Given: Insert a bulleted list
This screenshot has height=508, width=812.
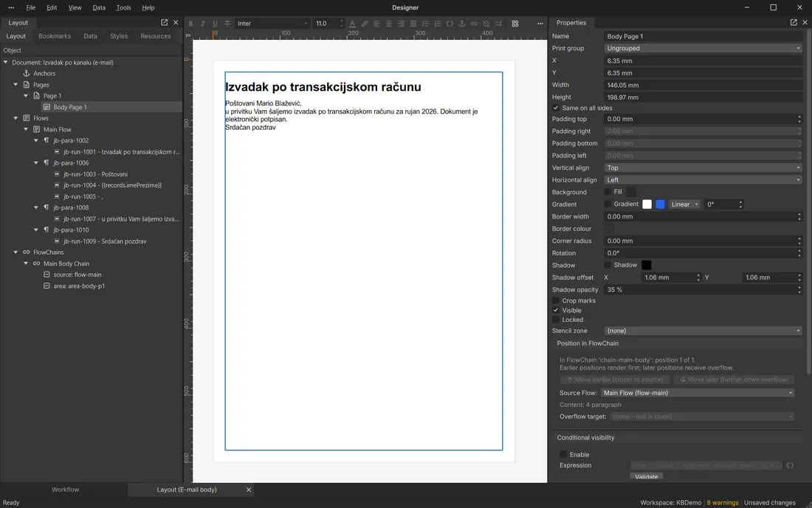Looking at the screenshot, I should click(x=425, y=24).
